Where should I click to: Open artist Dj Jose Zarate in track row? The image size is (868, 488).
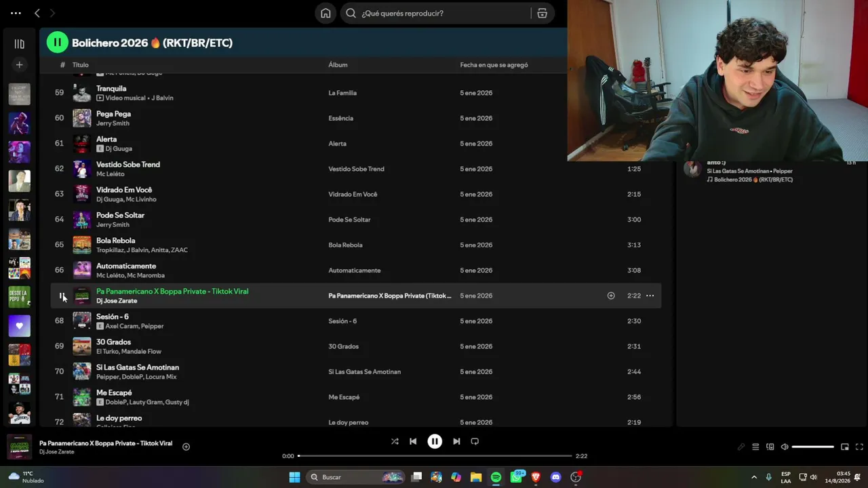(117, 301)
